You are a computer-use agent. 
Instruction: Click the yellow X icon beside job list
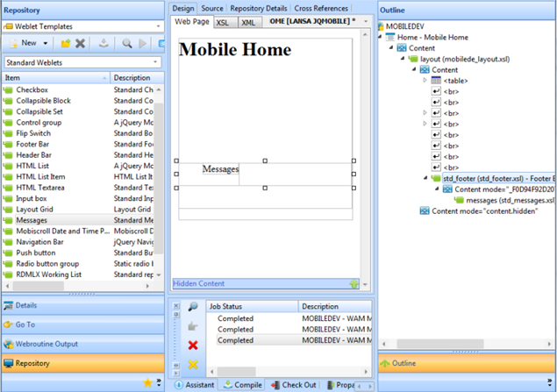193,364
